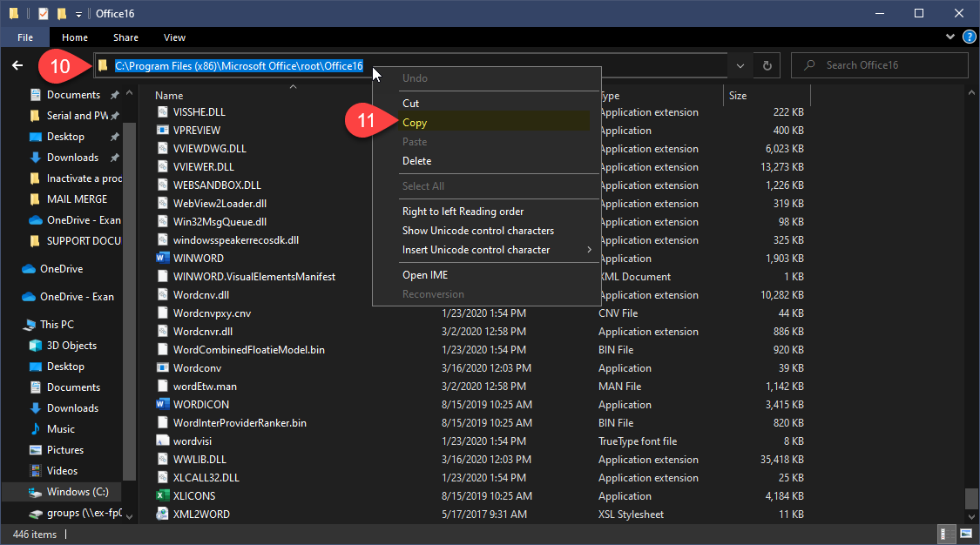Screen dimensions: 980x545
Task: Select the WORDICON file icon
Action: [x=163, y=404]
